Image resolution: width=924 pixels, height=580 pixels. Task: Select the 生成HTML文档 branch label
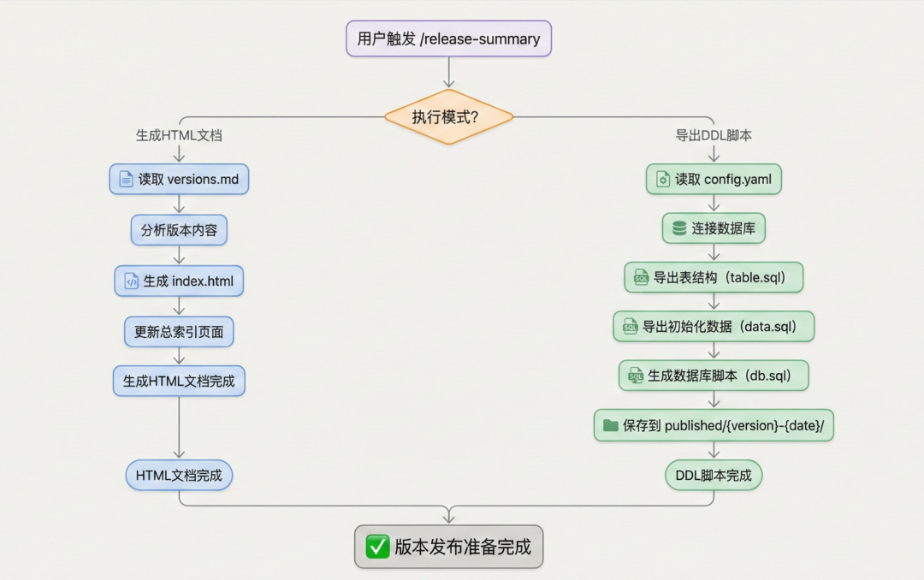point(177,134)
